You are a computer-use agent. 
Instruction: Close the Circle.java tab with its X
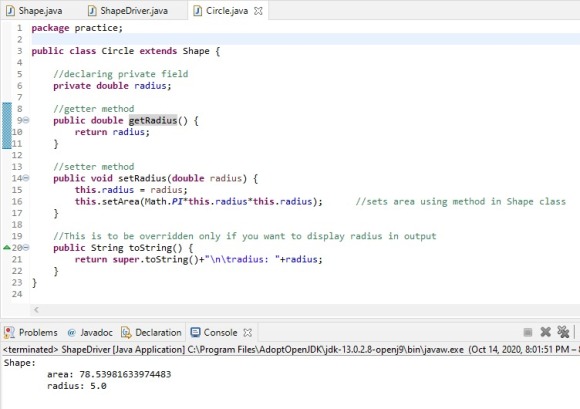(258, 11)
